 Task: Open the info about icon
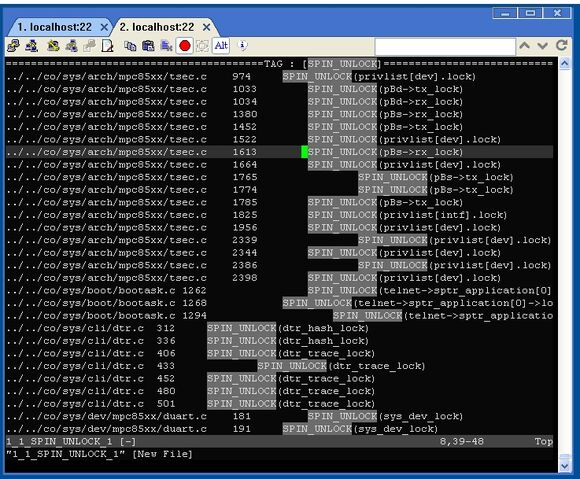pos(243,45)
